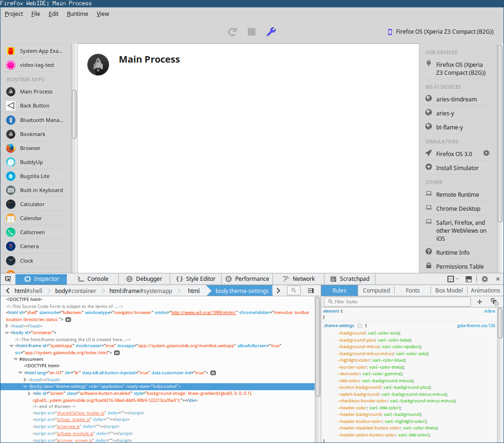Select Built-in Keyboard runtime app
Screen dimensions: 504x443
[36, 190]
